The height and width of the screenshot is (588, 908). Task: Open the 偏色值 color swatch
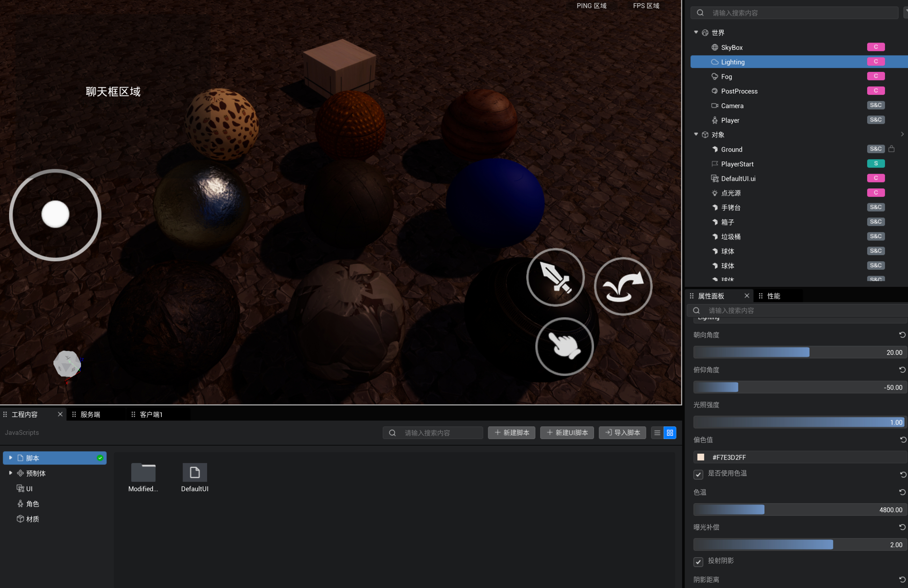coord(701,457)
